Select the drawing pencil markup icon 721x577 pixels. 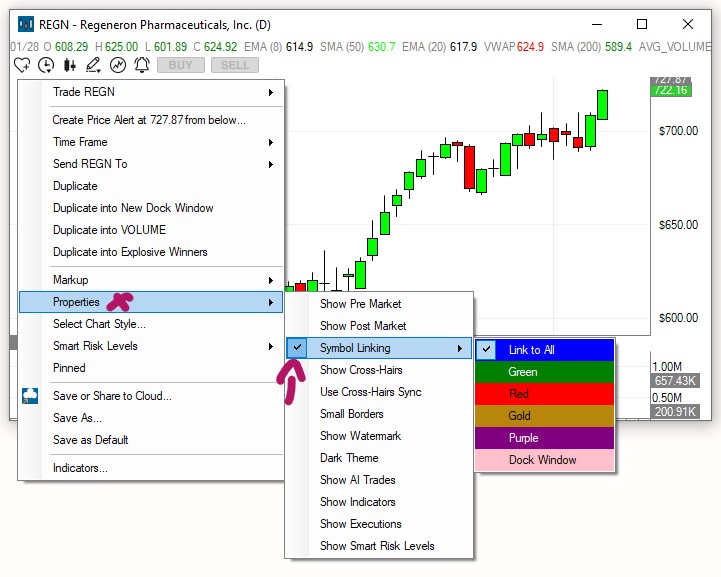coord(93,65)
